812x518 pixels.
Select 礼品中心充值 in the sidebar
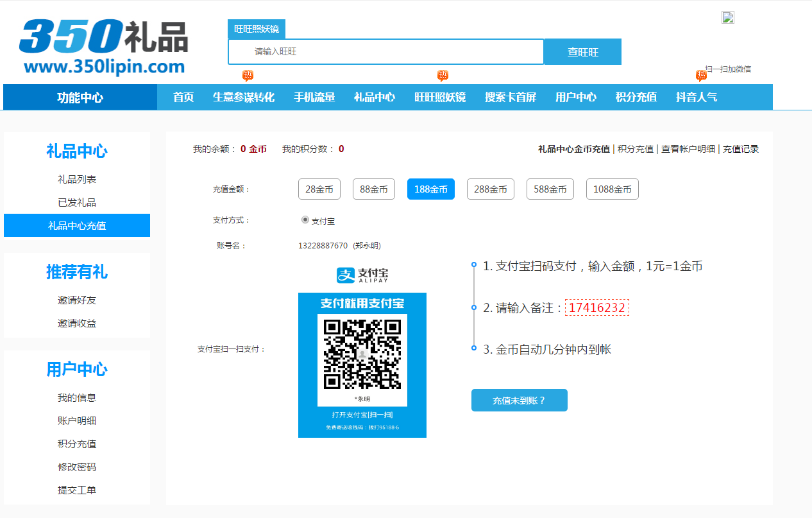(77, 225)
